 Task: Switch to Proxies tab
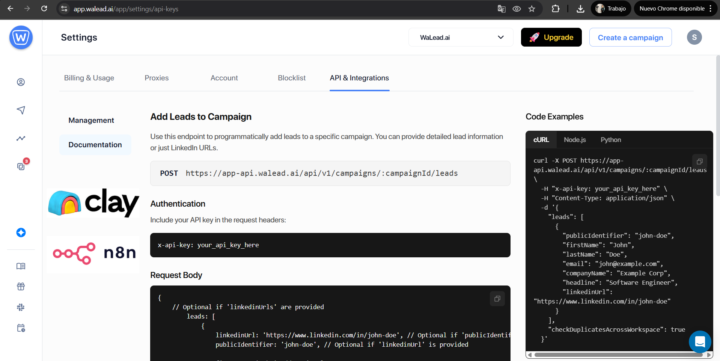click(157, 78)
